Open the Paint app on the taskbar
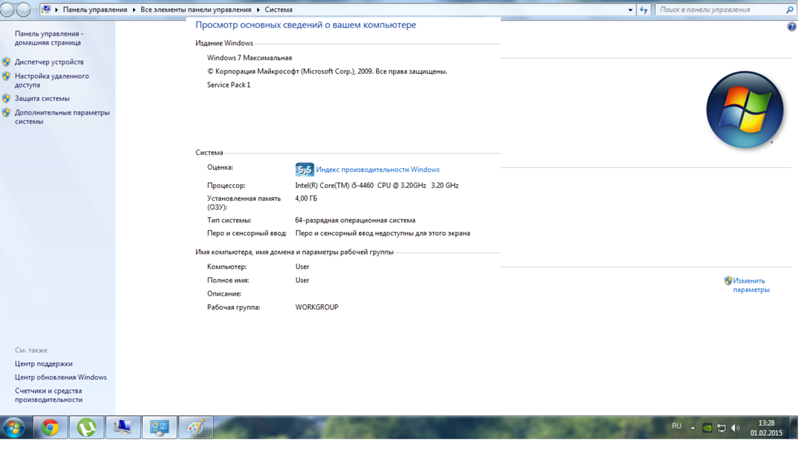Viewport: 800px width, 452px height. (196, 427)
